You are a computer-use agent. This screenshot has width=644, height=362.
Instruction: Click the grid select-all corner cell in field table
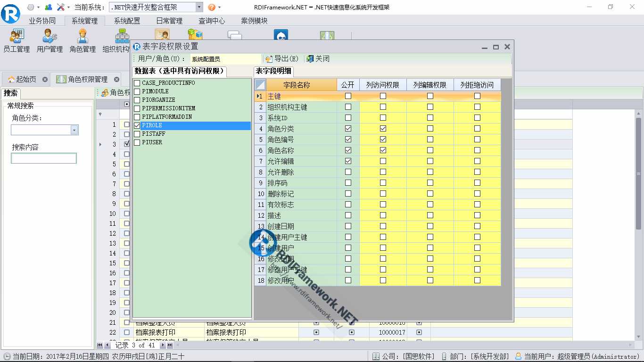(260, 85)
